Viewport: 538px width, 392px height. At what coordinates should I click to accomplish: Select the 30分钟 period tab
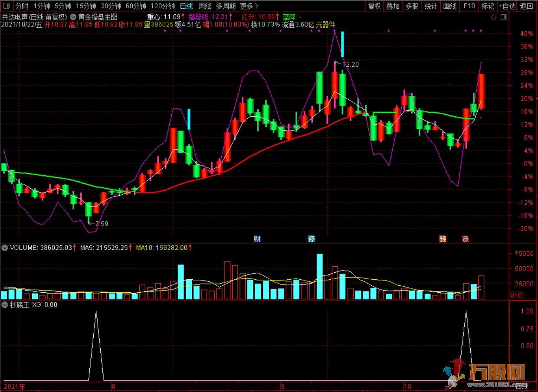coord(111,6)
